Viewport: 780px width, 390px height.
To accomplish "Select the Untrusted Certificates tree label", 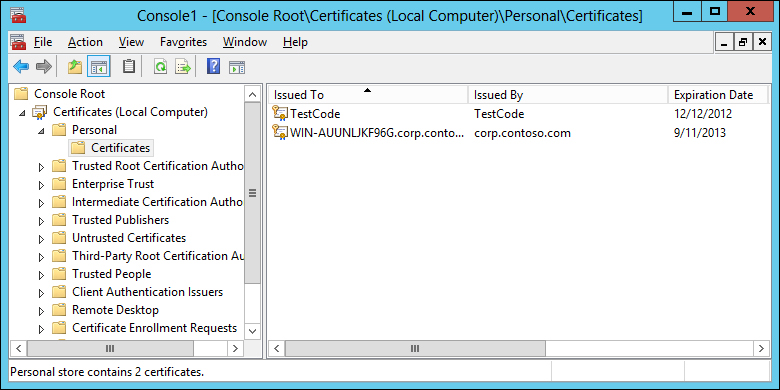I will (129, 237).
